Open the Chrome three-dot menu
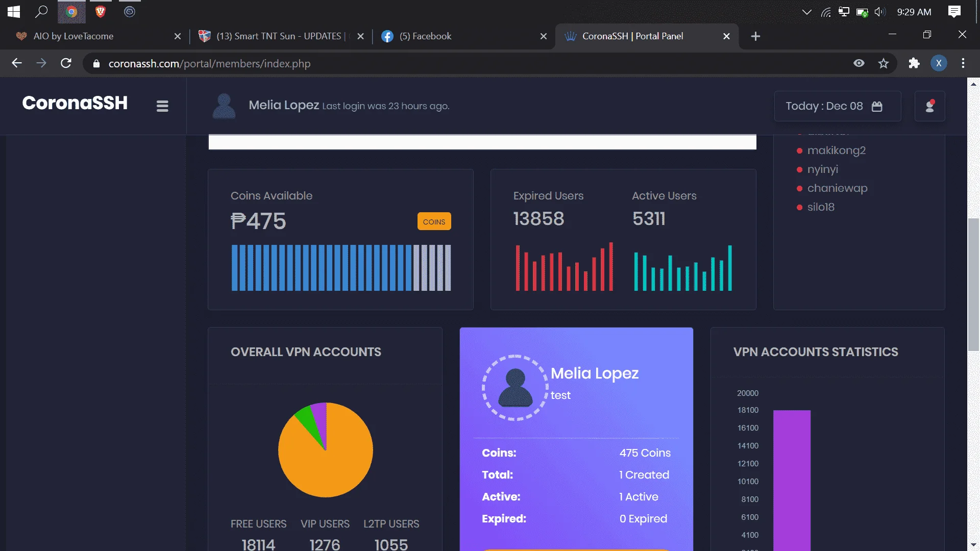980x551 pixels. click(x=963, y=63)
